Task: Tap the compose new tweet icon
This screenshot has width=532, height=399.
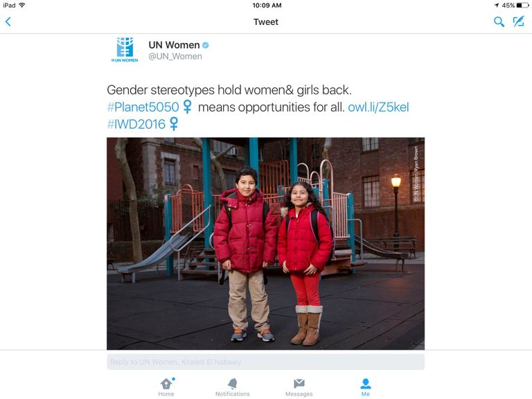Action: click(x=518, y=22)
